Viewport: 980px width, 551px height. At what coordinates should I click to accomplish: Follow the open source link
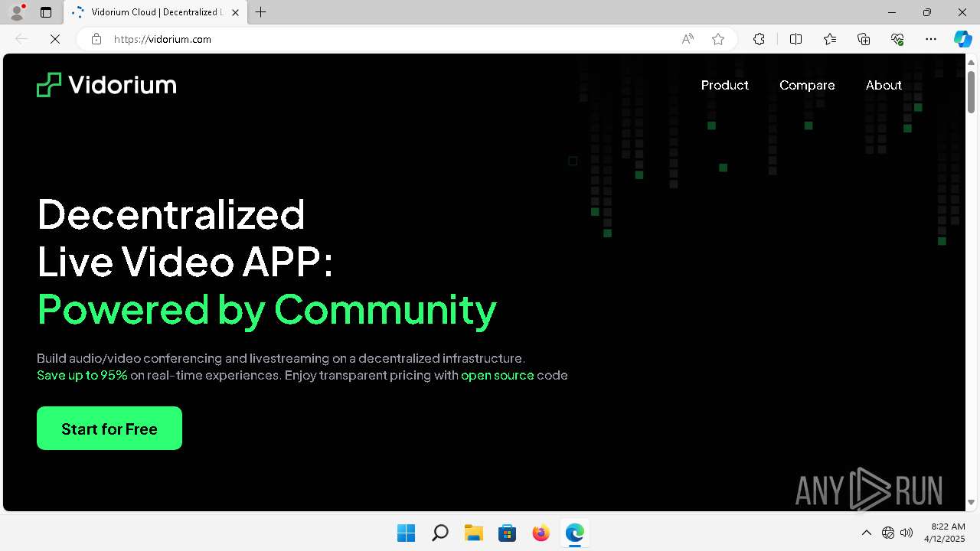click(497, 375)
